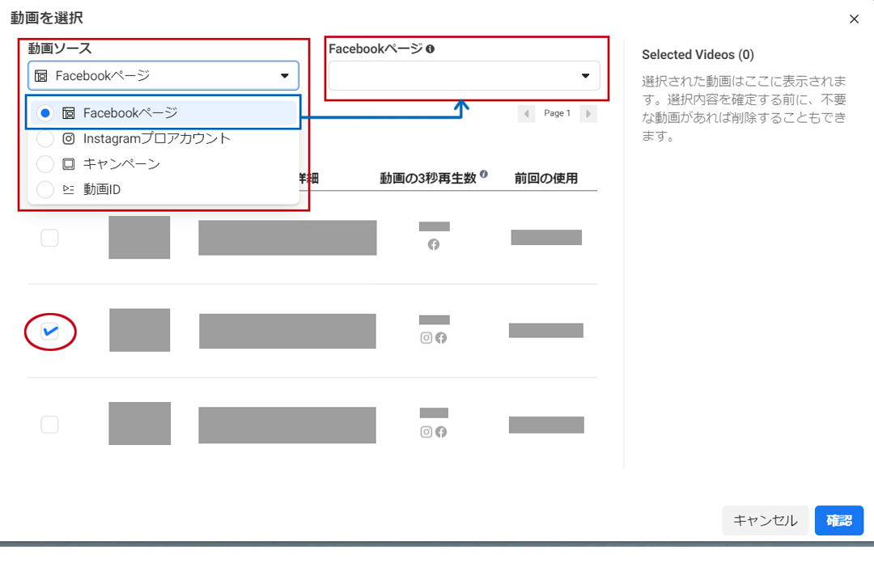Click the Facebook icon in first video row
874x588 pixels.
(x=434, y=244)
